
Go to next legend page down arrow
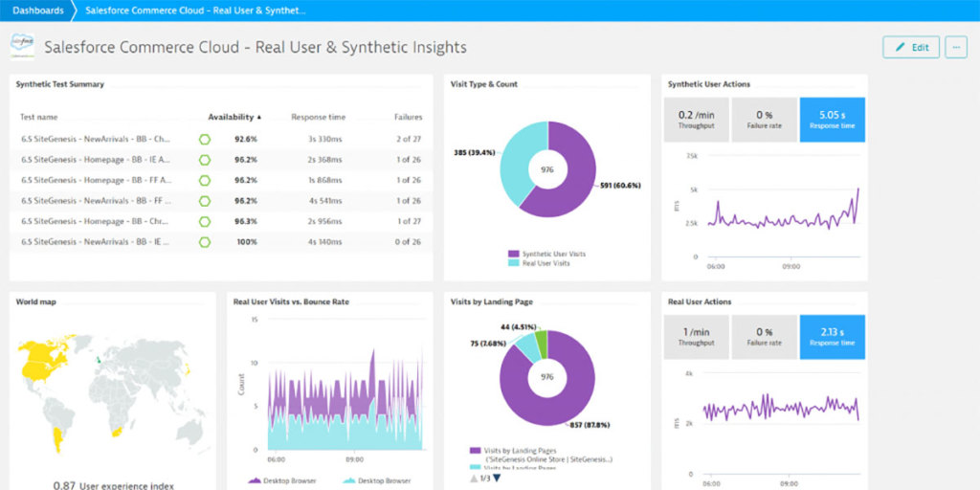pyautogui.click(x=497, y=479)
